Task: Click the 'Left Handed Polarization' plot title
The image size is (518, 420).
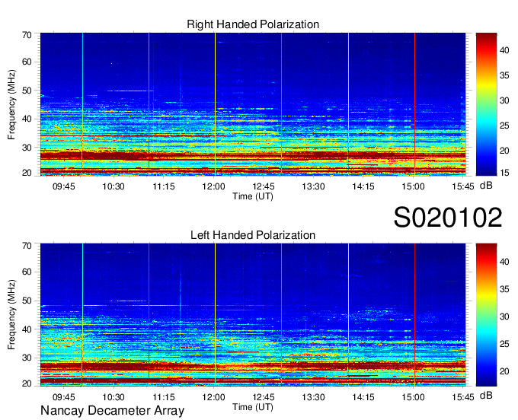Action: point(253,235)
